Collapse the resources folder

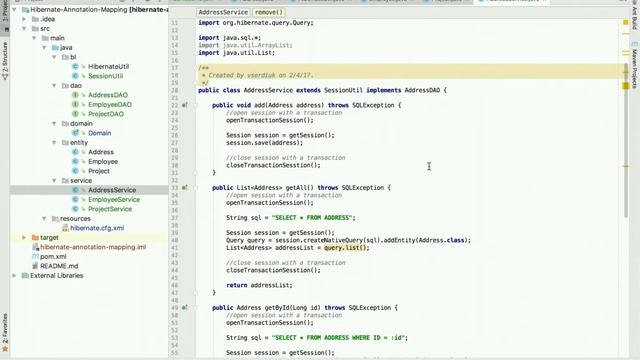[44, 219]
